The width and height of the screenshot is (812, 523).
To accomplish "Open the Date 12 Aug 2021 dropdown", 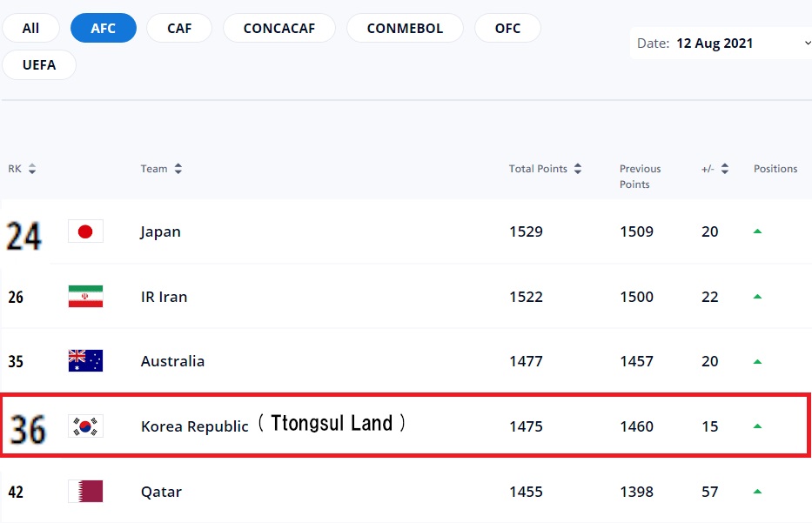I will click(721, 43).
